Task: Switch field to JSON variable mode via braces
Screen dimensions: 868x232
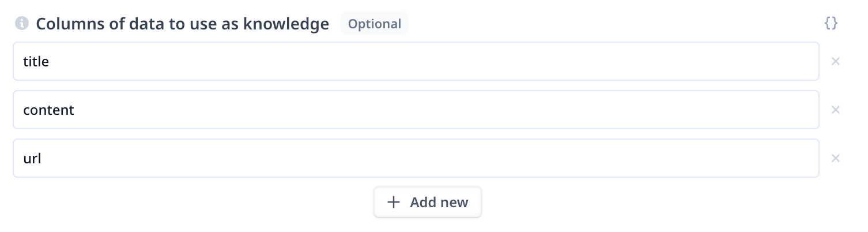Action: click(x=831, y=24)
